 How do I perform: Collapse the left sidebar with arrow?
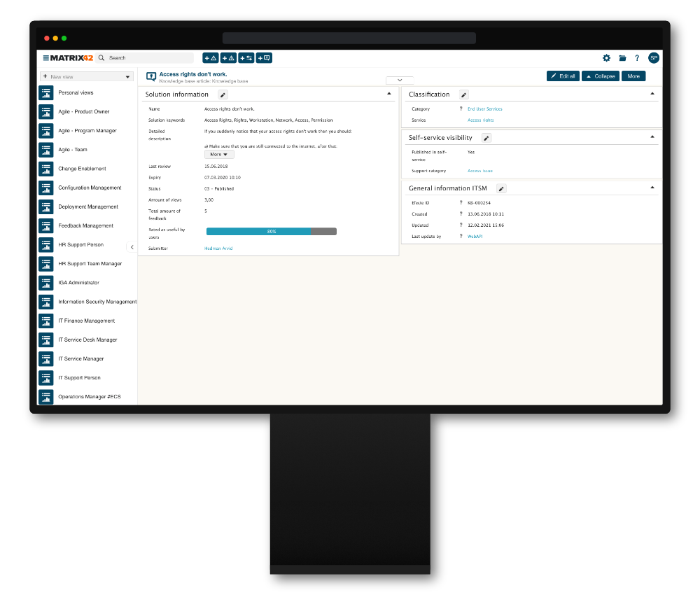[132, 247]
